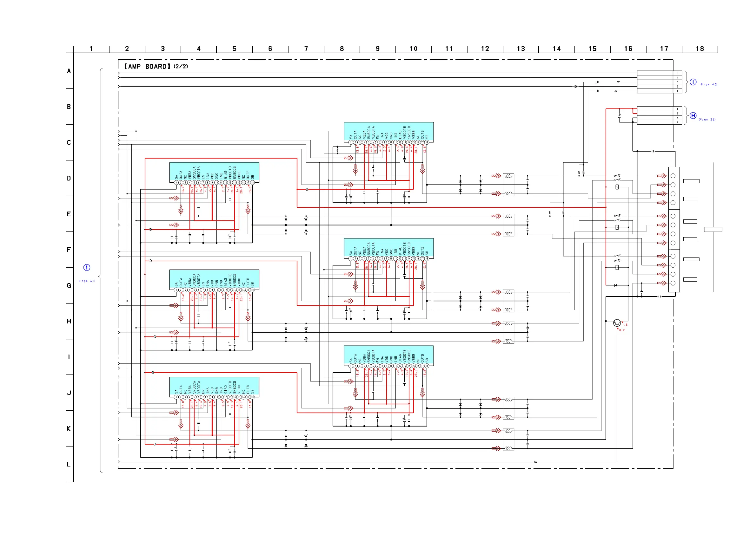This screenshot has width=756, height=534.
Task: Click the topmost relay coil symbol
Action: pos(617,187)
